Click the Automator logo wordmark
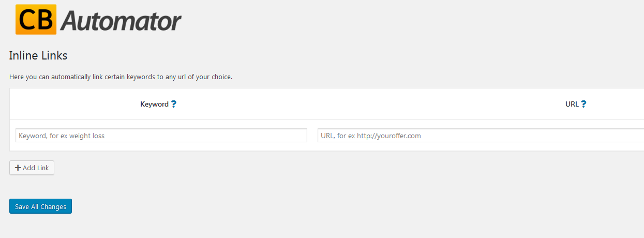Image resolution: width=644 pixels, height=238 pixels. tap(121, 21)
